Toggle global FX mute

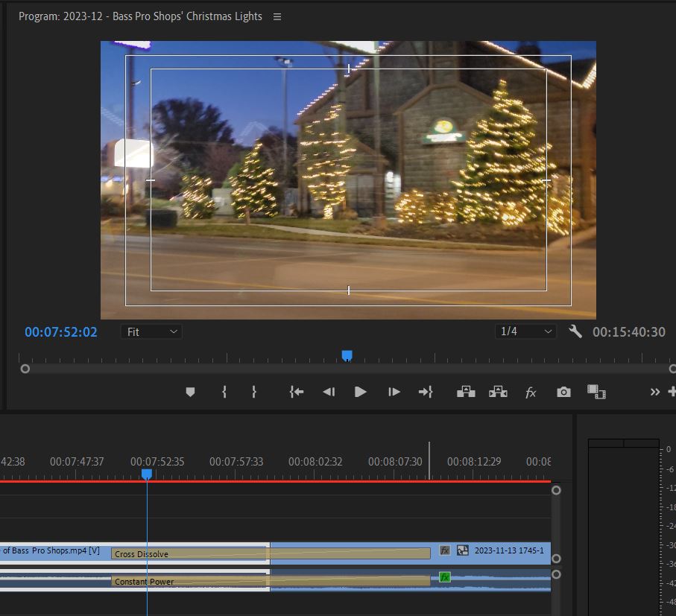tap(531, 393)
